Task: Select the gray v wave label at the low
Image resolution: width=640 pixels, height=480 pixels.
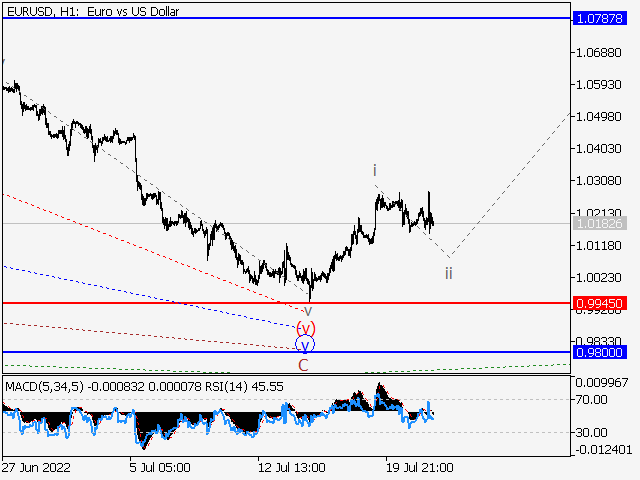Action: pyautogui.click(x=308, y=311)
